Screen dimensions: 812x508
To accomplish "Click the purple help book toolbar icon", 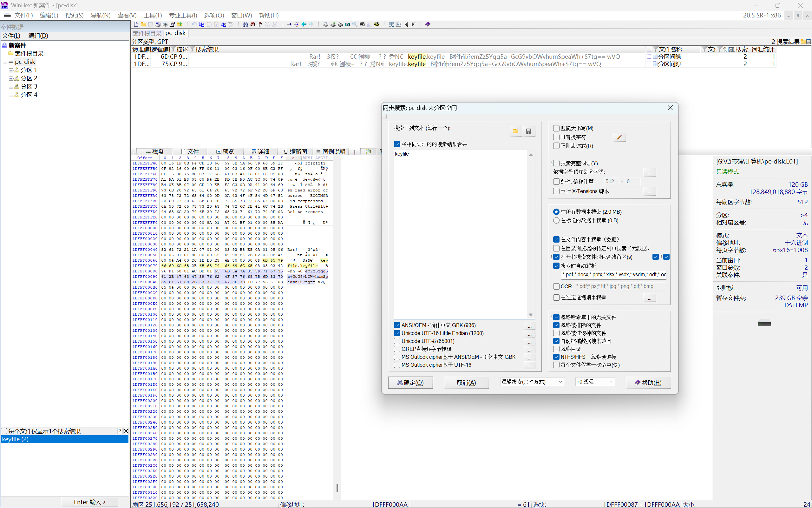I will coord(428,24).
